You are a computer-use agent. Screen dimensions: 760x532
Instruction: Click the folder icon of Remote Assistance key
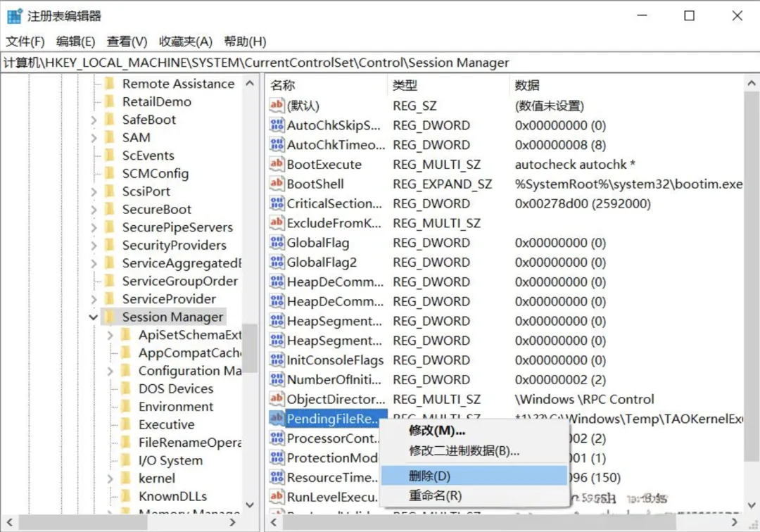110,83
